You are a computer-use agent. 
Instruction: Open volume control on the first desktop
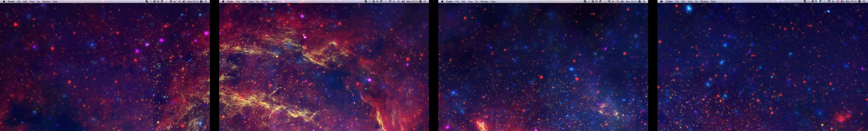(x=175, y=2)
